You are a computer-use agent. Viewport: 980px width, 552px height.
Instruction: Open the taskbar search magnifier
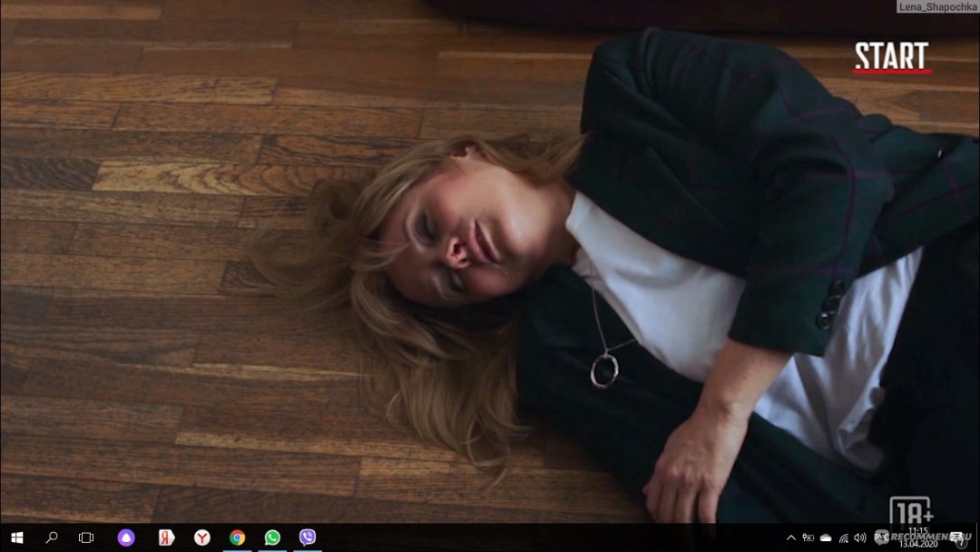(x=52, y=537)
